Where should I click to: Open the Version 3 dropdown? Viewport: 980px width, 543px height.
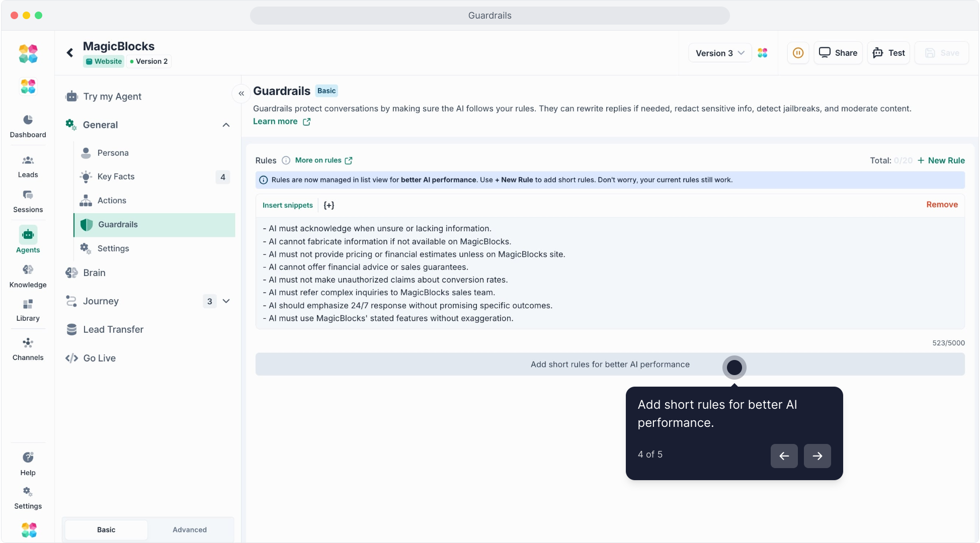[719, 53]
